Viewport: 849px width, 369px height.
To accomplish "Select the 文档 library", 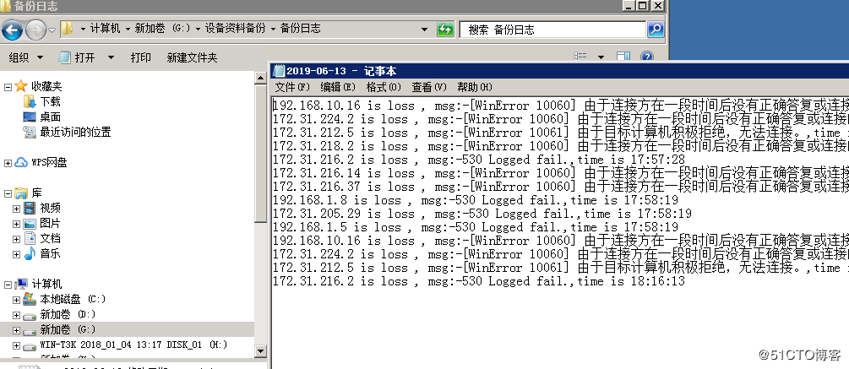I will [50, 238].
